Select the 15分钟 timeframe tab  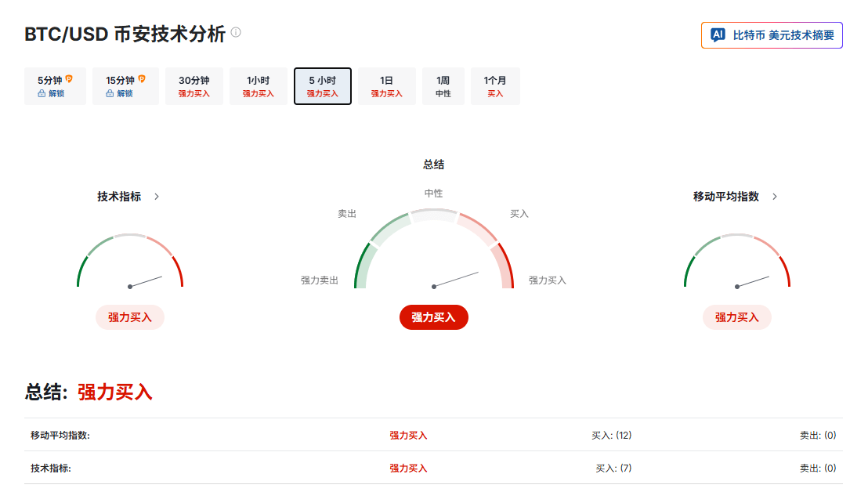click(125, 86)
